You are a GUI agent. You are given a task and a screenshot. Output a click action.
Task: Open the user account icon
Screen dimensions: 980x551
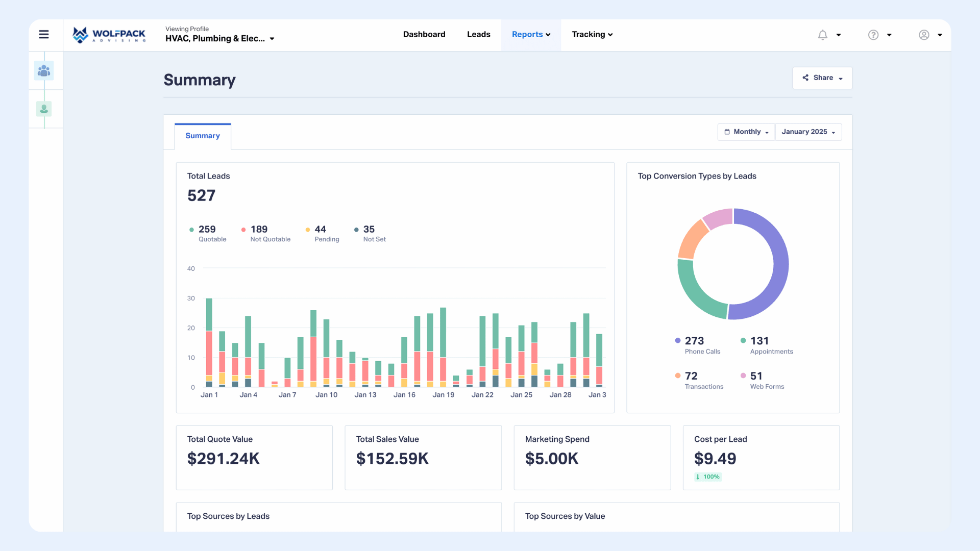(924, 35)
